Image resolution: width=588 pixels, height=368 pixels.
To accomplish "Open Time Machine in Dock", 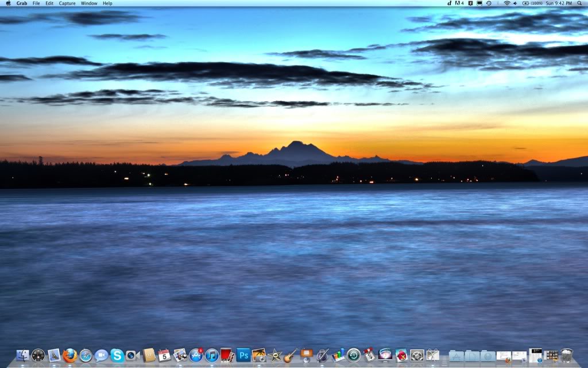I will (x=354, y=355).
